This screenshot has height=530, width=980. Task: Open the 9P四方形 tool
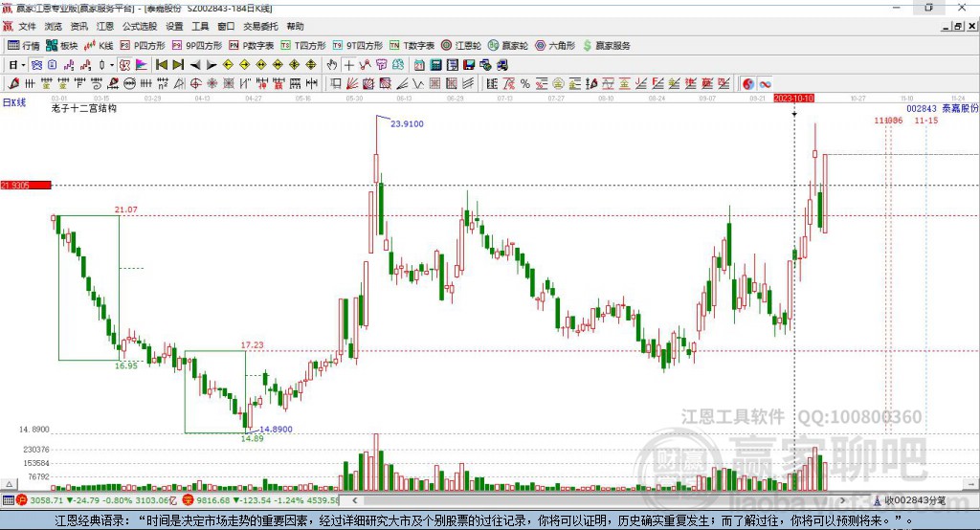tap(197, 46)
